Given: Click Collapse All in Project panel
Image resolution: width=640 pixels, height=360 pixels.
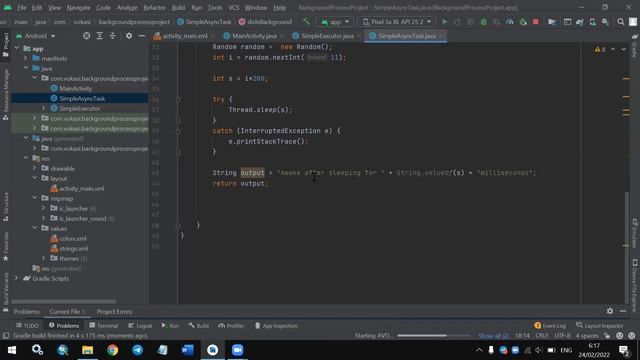Looking at the screenshot, I should pyautogui.click(x=112, y=36).
